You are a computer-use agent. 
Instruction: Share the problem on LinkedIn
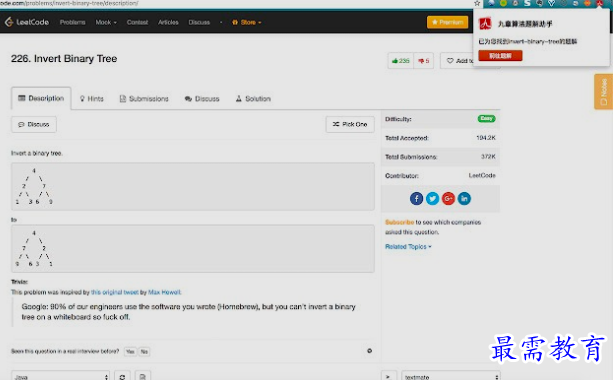tap(464, 199)
